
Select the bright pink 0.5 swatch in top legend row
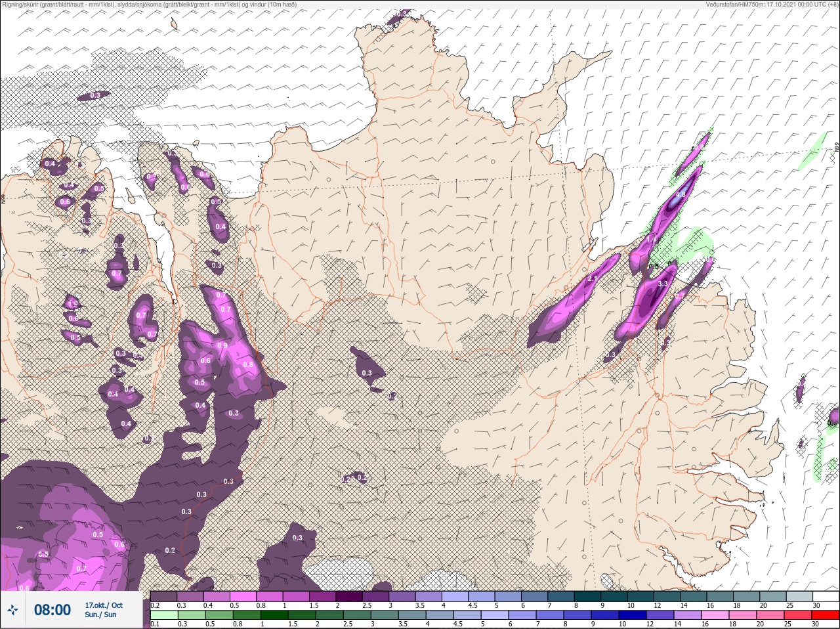tap(243, 596)
